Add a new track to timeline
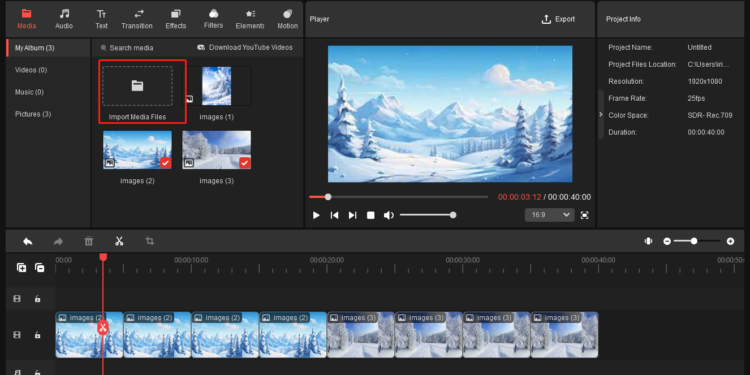 pyautogui.click(x=22, y=268)
